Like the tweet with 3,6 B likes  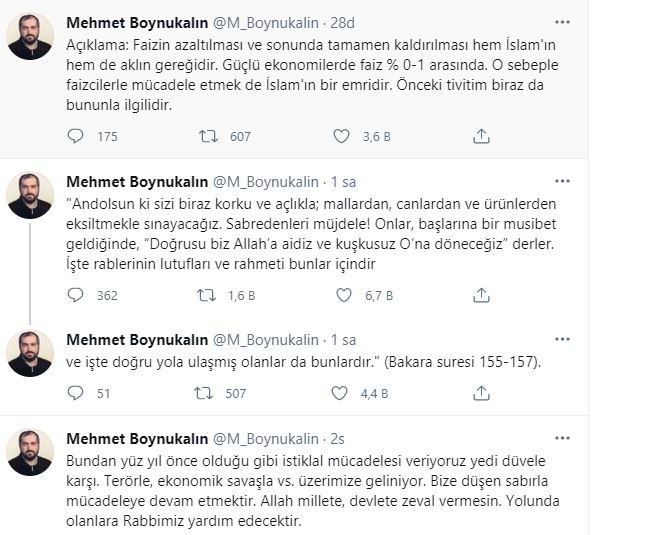(x=341, y=137)
